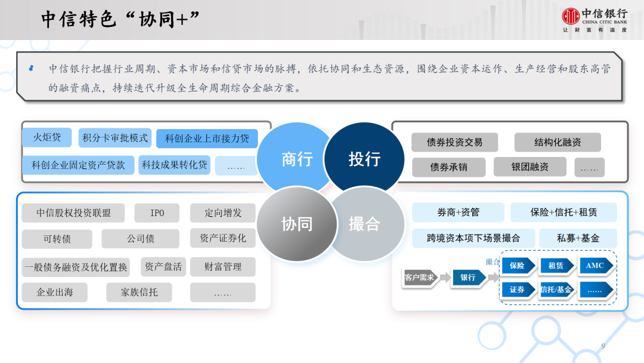Select the 结构化融资 item

[x=558, y=142]
